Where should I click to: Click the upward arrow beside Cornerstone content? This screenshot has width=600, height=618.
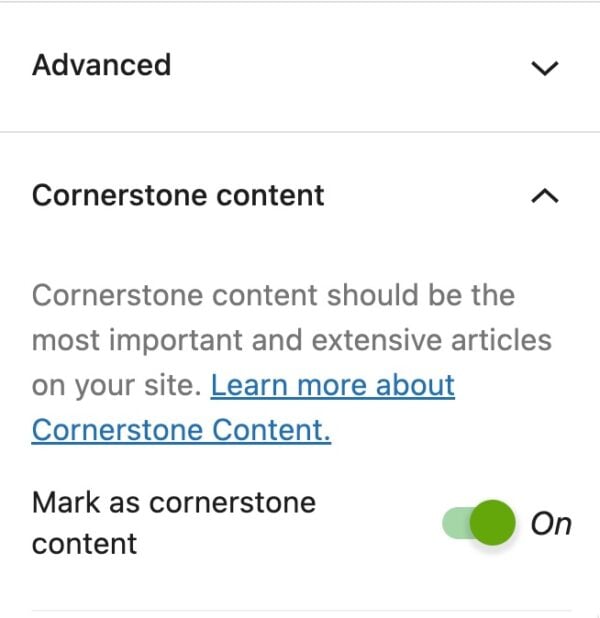pyautogui.click(x=544, y=196)
